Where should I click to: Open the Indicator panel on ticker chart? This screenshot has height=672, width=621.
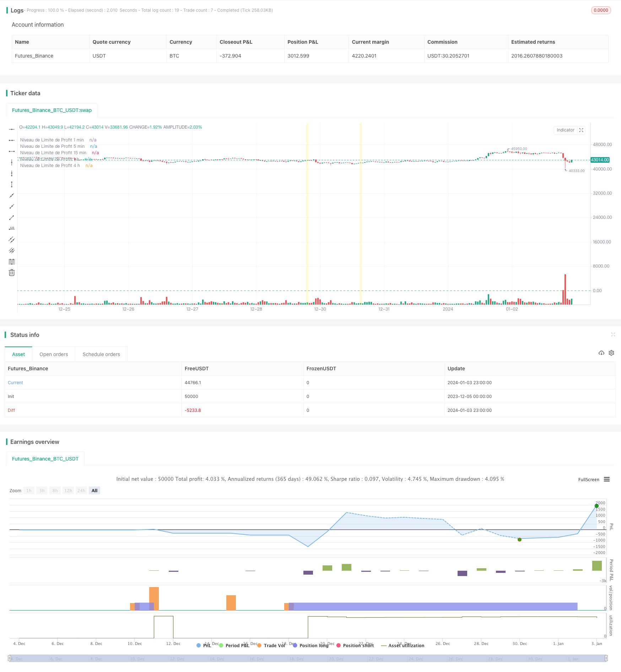coord(565,130)
